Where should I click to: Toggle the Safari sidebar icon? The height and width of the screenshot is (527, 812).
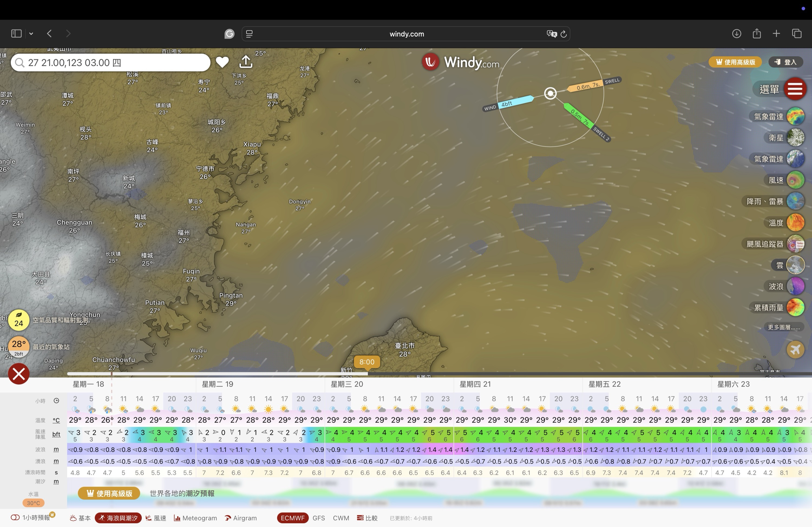tap(16, 34)
